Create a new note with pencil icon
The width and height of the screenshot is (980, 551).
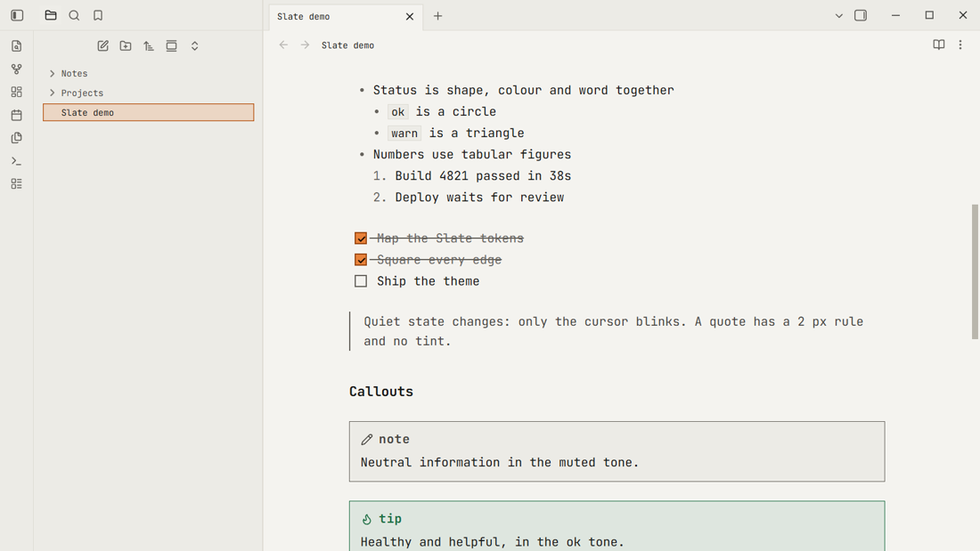(x=103, y=45)
